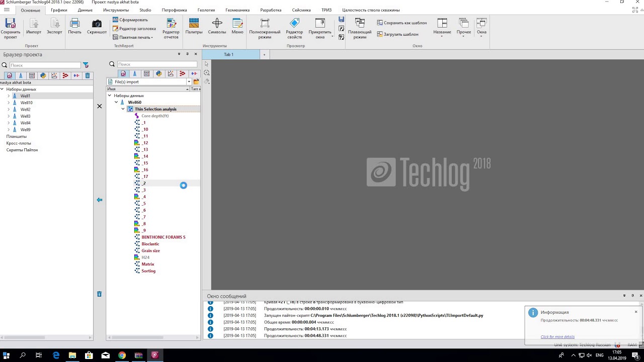The width and height of the screenshot is (644, 362).
Task: Click the Python scripts filter in project browser toolbar
Action: coord(43,75)
